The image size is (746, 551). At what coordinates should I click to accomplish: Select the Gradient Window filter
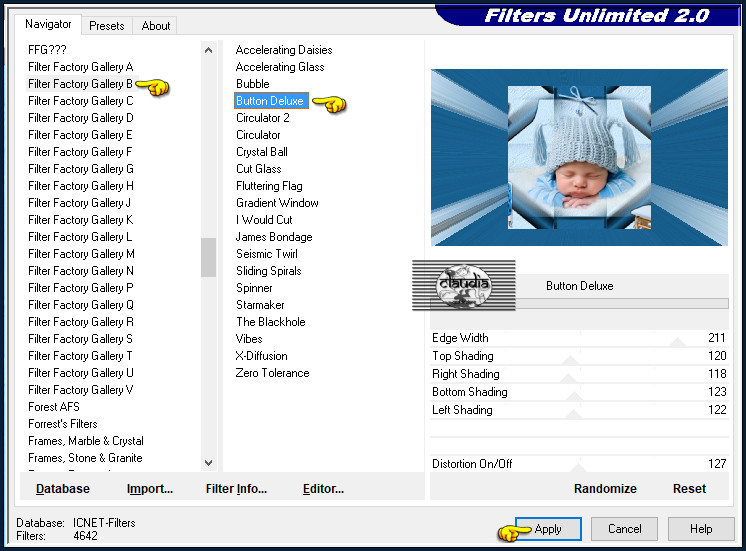pyautogui.click(x=277, y=203)
